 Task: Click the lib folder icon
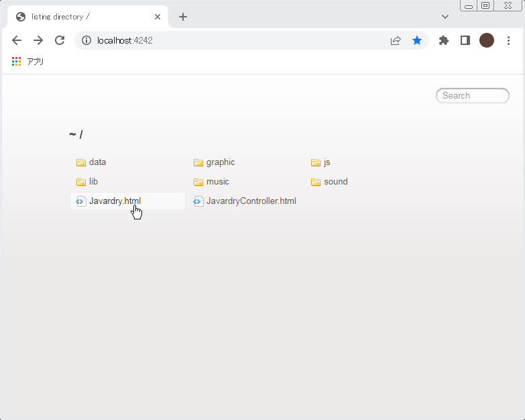coord(81,182)
